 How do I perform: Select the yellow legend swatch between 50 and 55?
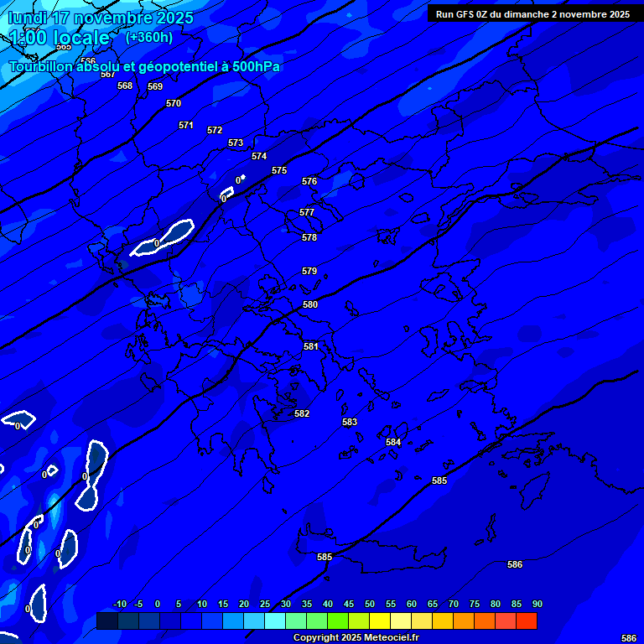coord(380,621)
